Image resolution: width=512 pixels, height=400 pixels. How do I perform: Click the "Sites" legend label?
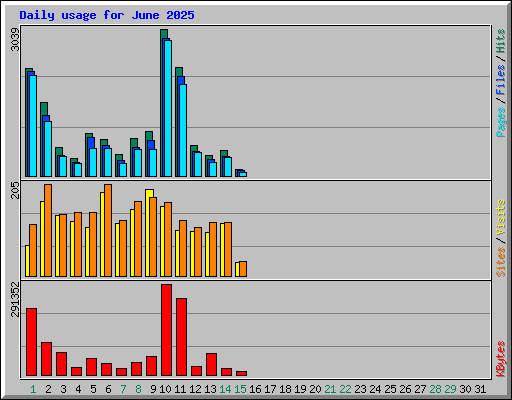coord(501,262)
